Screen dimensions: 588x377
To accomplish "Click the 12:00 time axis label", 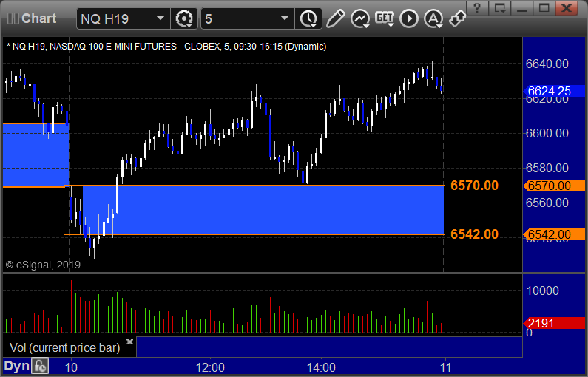I will pos(210,367).
